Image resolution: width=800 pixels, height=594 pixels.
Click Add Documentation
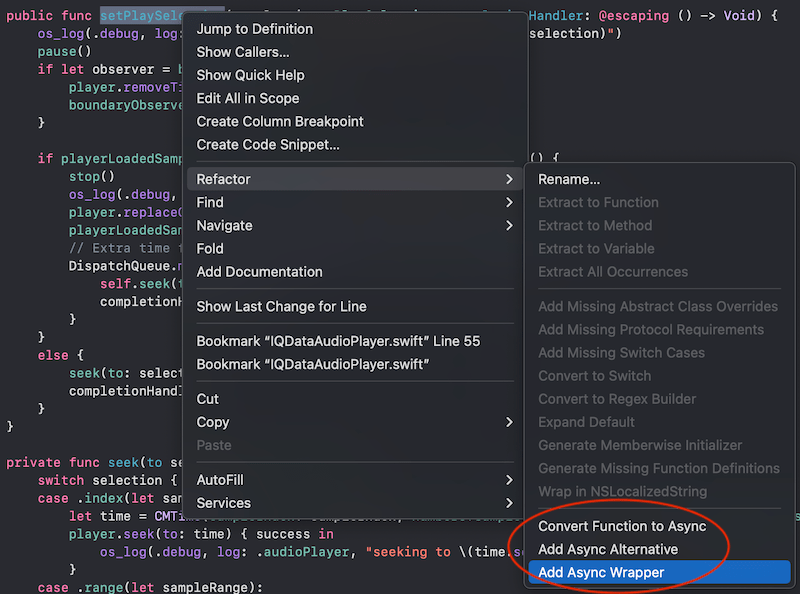coord(259,271)
